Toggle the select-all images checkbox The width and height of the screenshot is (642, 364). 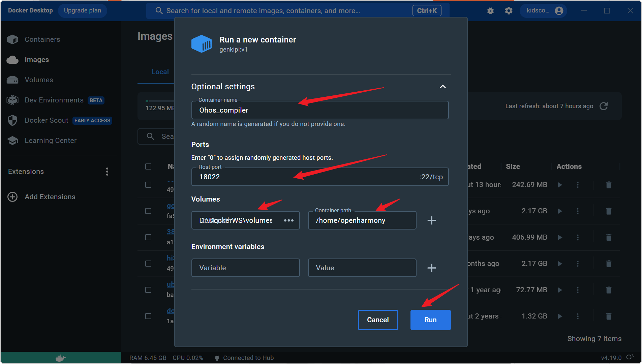tap(148, 166)
